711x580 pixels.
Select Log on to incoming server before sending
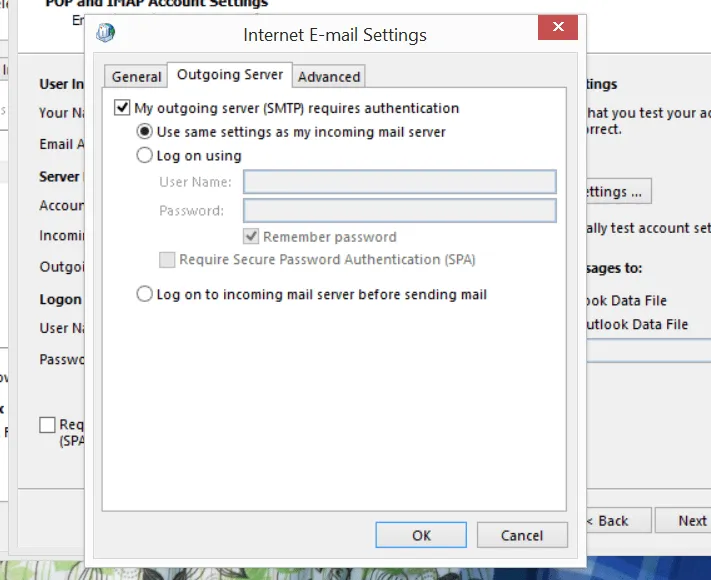tap(144, 294)
